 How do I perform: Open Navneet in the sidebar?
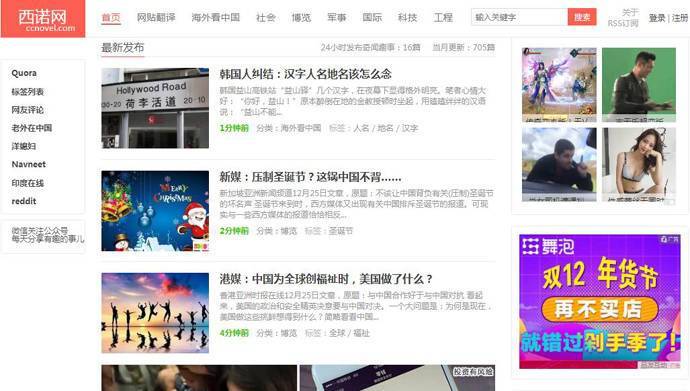29,164
